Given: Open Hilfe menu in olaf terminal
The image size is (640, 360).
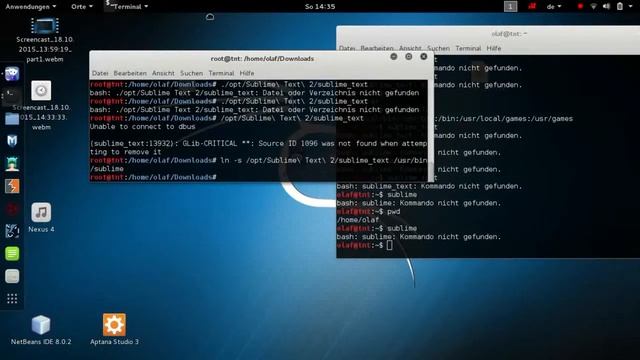Looking at the screenshot, I should 493,48.
